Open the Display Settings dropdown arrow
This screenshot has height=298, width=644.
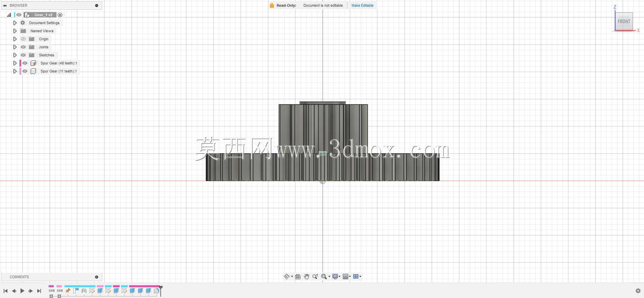tap(339, 277)
